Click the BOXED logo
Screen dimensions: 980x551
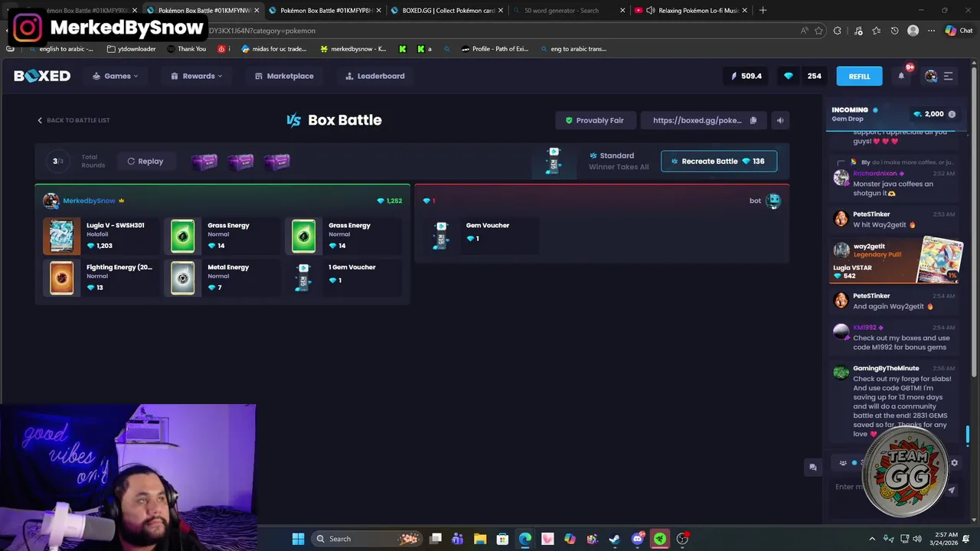point(42,76)
